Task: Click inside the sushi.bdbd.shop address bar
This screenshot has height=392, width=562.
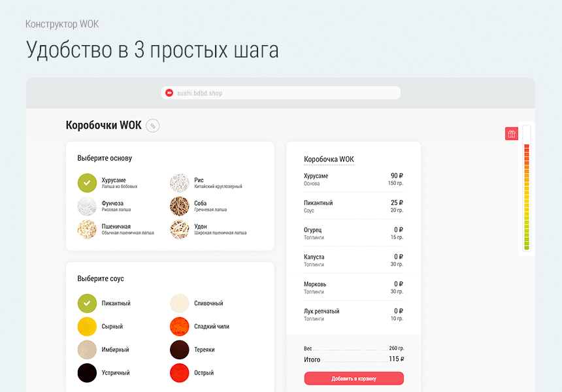Action: pyautogui.click(x=281, y=93)
